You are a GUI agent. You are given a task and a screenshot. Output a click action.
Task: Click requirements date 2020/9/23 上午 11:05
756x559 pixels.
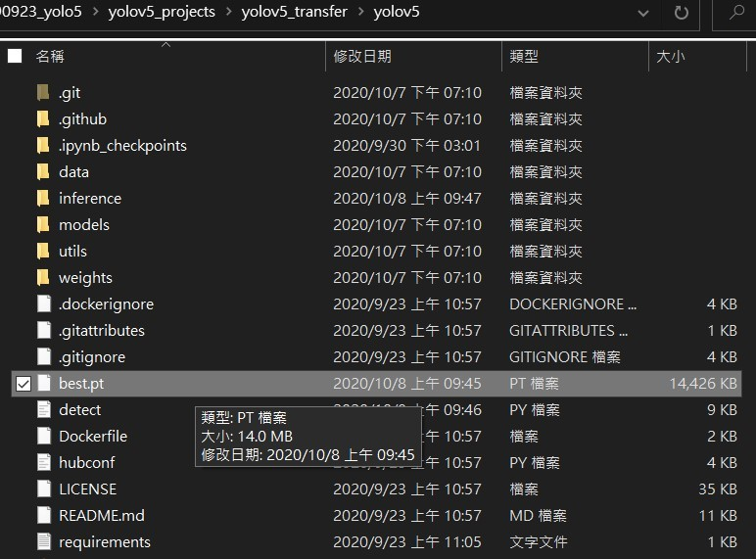(407, 542)
